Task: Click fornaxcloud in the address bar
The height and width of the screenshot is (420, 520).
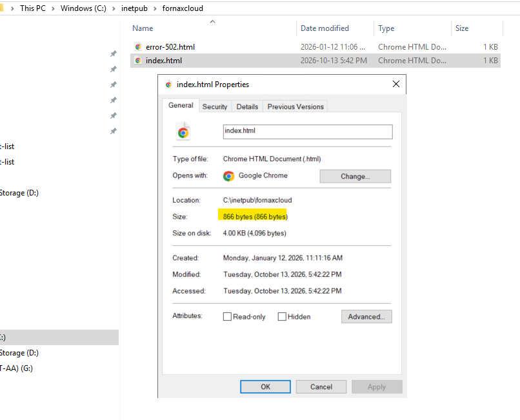Action: pos(183,8)
